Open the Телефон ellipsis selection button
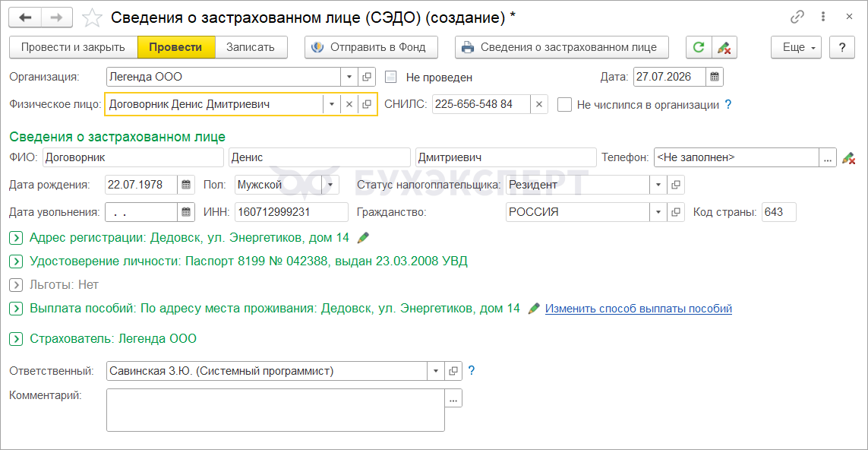The image size is (868, 450). pyautogui.click(x=827, y=157)
